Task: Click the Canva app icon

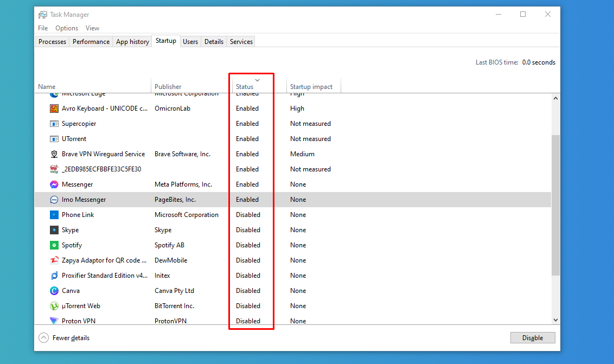Action: tap(54, 291)
